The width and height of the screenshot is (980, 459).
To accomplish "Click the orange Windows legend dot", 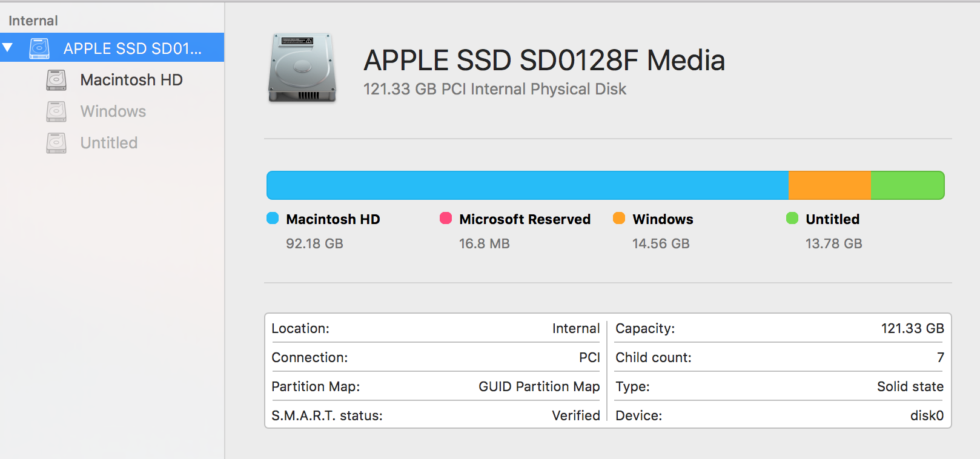I will click(x=619, y=219).
